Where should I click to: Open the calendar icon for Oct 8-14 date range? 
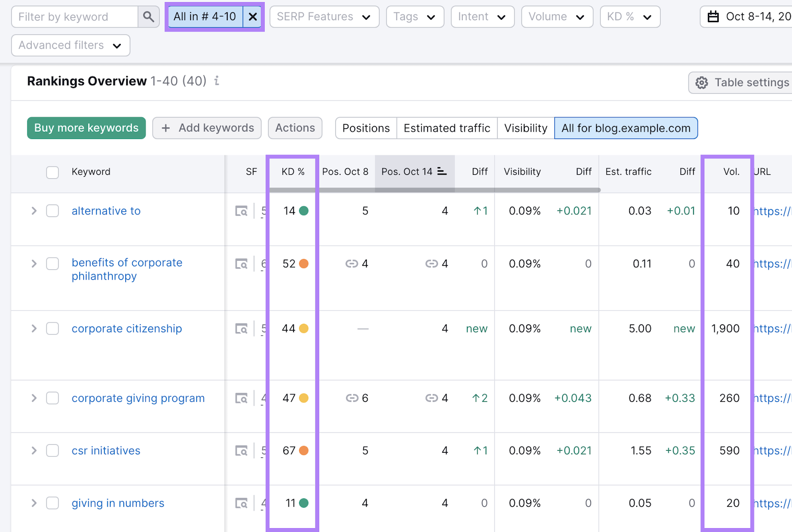coord(713,16)
